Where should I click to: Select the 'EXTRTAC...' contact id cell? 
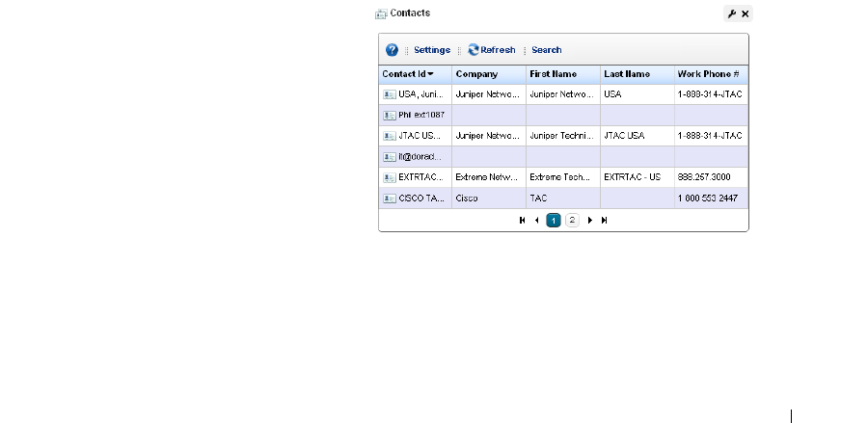(x=415, y=177)
